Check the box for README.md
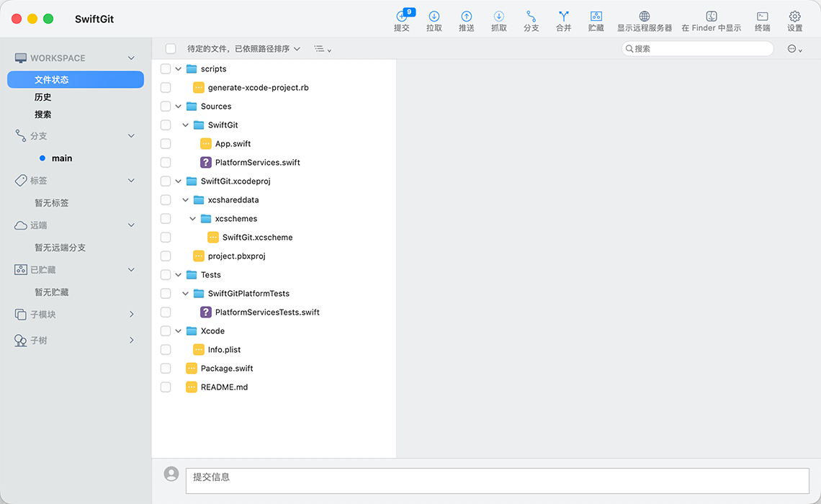 166,387
